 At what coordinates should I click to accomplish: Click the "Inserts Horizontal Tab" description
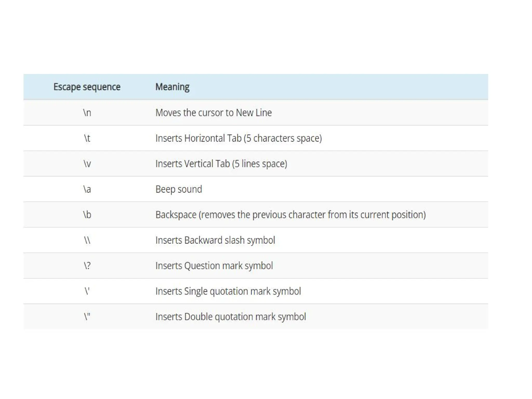point(238,138)
